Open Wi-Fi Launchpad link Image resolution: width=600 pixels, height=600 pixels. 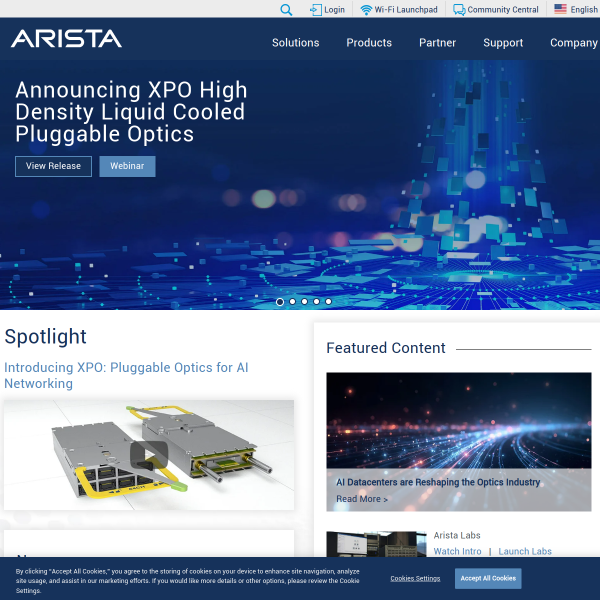pos(406,10)
